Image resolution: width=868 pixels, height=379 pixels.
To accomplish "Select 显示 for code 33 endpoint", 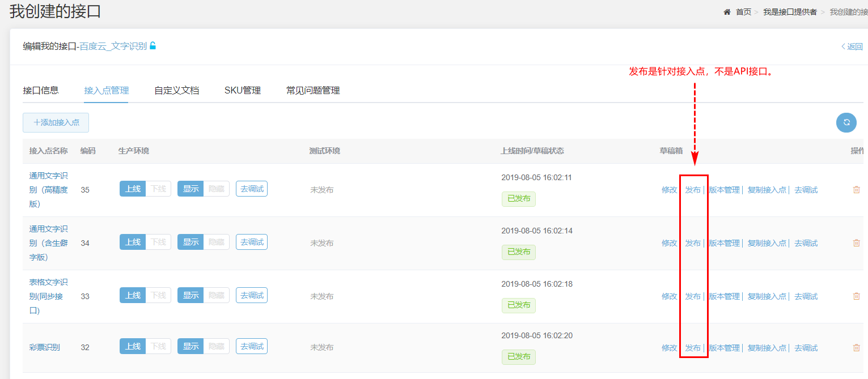I will [x=190, y=295].
